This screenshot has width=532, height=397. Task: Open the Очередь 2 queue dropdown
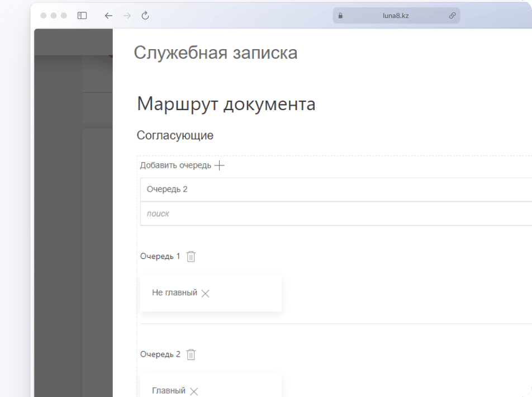tap(335, 190)
